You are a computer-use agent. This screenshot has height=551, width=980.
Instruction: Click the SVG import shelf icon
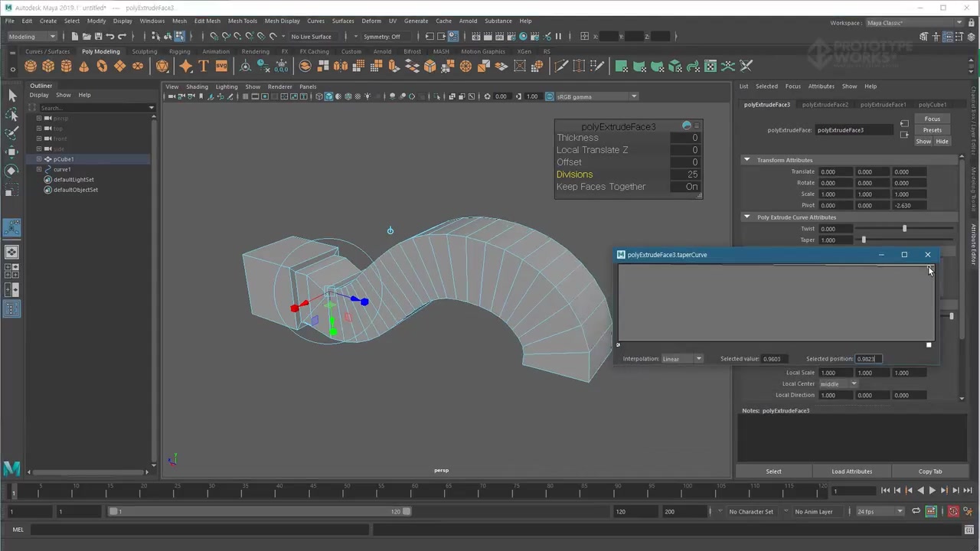coord(221,67)
